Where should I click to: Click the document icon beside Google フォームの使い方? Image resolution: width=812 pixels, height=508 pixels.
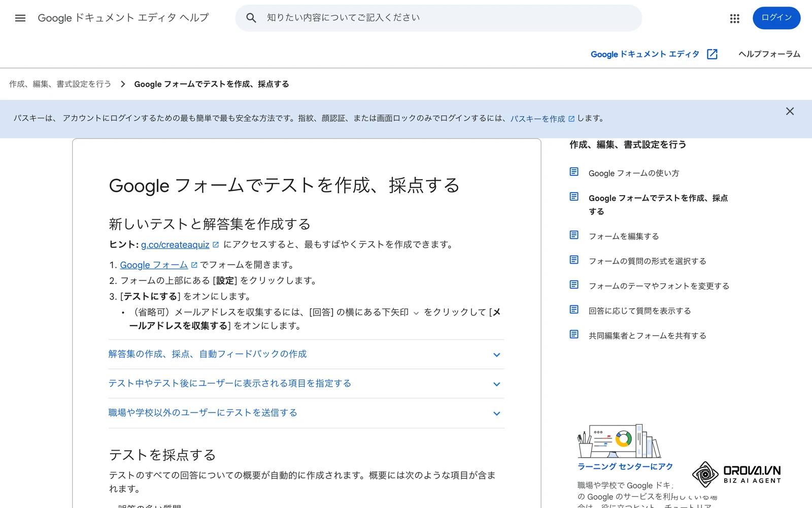tap(574, 172)
